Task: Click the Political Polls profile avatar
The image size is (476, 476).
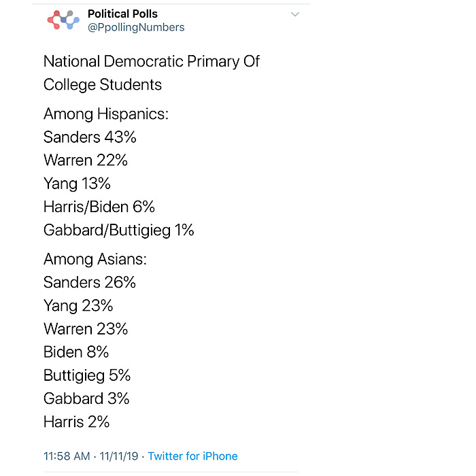Action: point(63,20)
